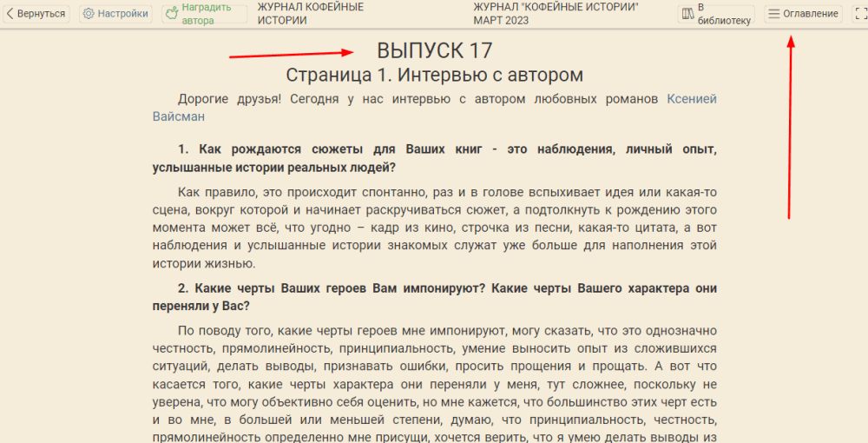Click the gear icon in Настройки
This screenshot has width=868, height=443.
[x=89, y=14]
